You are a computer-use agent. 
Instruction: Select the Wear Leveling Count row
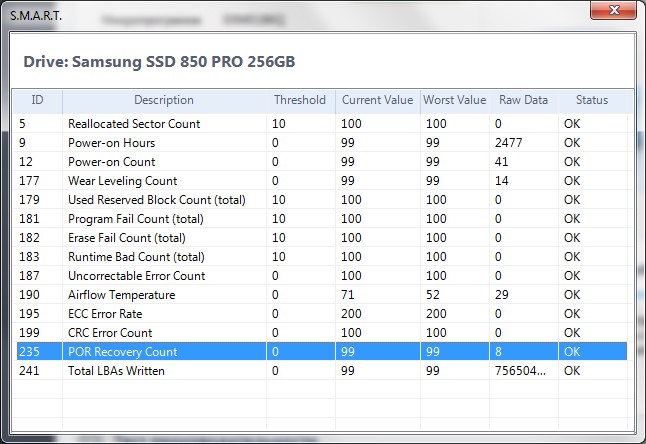322,180
